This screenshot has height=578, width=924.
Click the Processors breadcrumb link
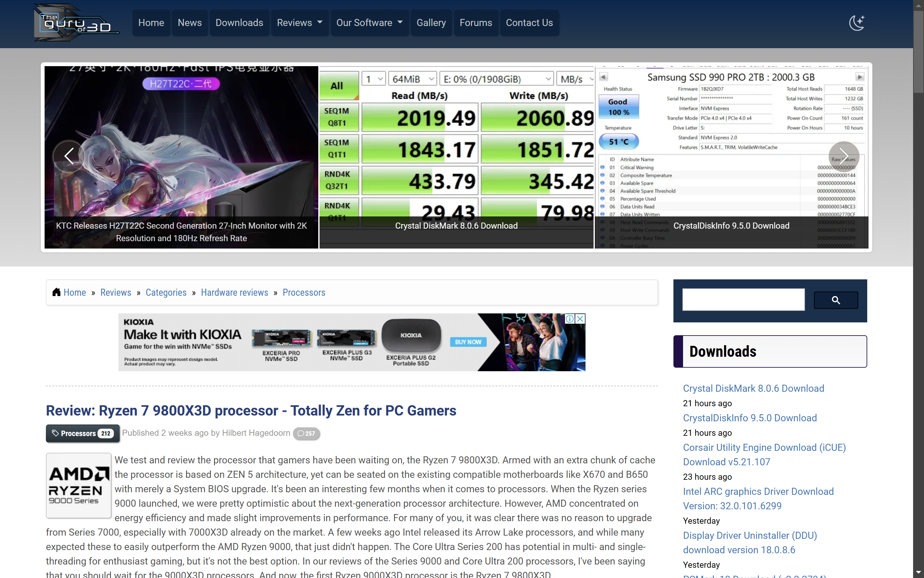tap(304, 293)
